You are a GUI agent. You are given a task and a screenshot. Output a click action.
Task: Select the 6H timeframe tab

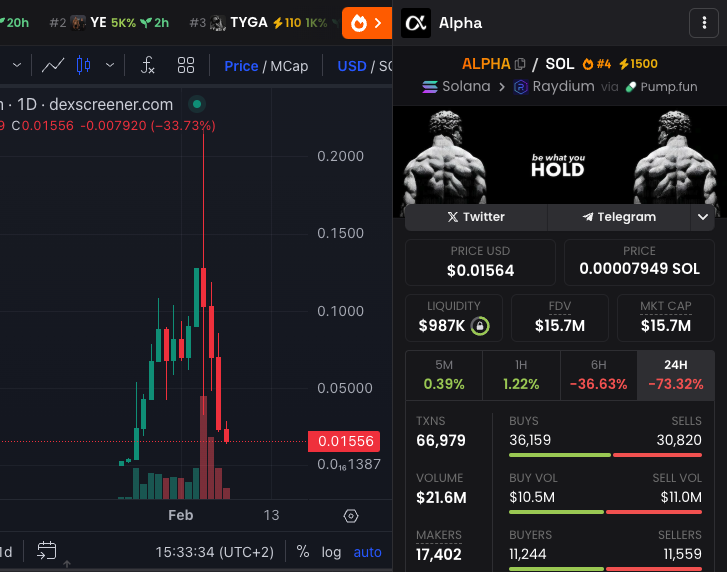(x=599, y=375)
